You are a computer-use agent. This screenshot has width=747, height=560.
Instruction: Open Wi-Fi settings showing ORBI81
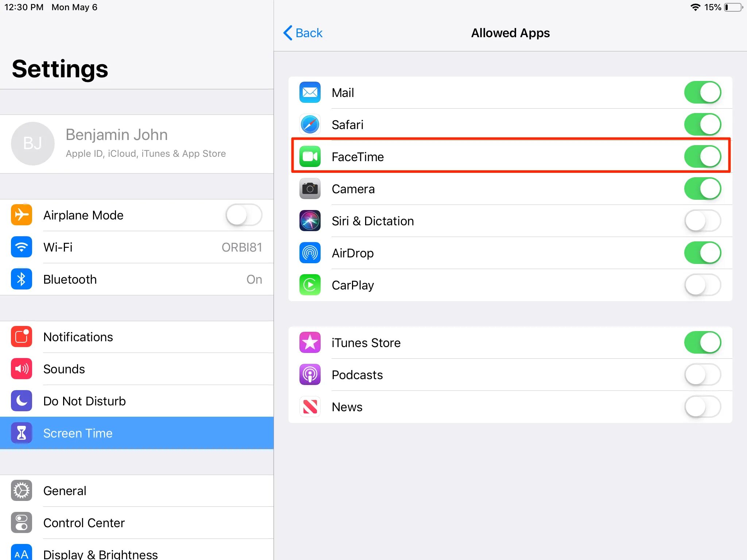coord(137,247)
